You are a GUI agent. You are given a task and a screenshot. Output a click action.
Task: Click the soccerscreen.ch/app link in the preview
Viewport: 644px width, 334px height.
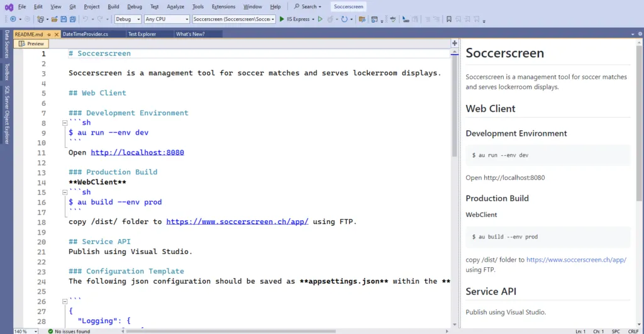[576, 260]
